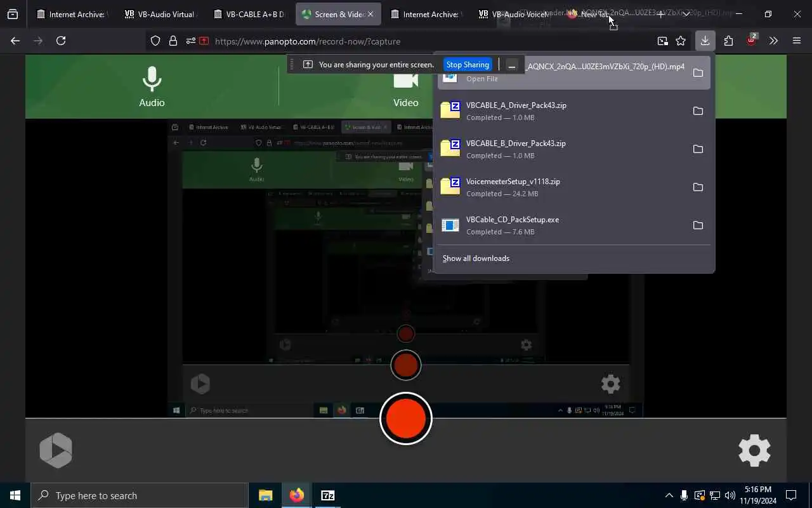Minimize the screen sharing indicator bar
Viewport: 812px width, 508px height.
(512, 65)
